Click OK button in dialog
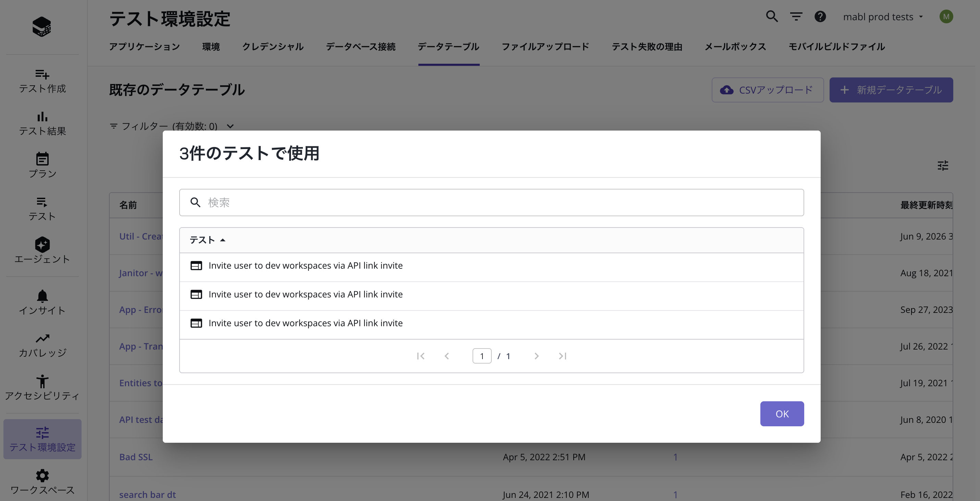 (x=782, y=414)
